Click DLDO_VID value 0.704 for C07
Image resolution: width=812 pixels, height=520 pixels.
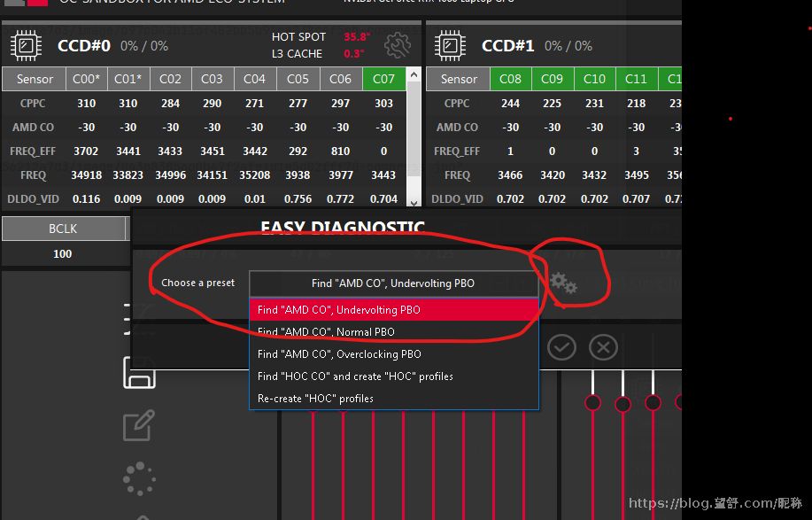point(383,199)
